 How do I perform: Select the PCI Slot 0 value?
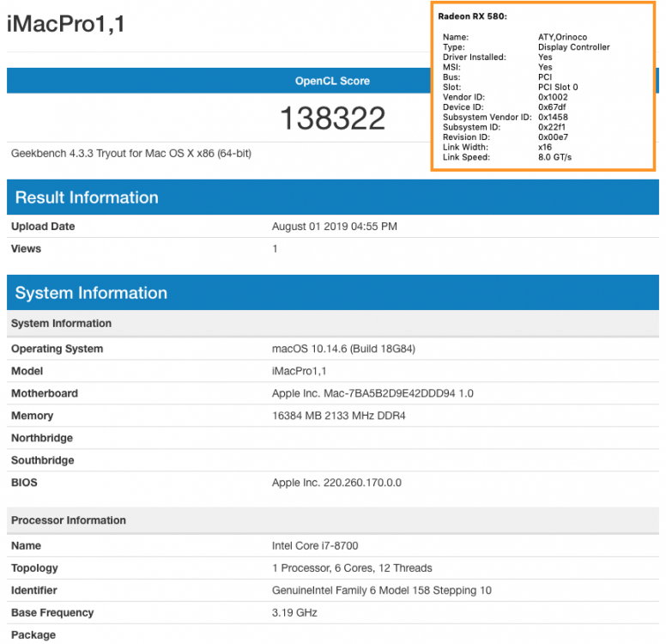click(x=558, y=87)
